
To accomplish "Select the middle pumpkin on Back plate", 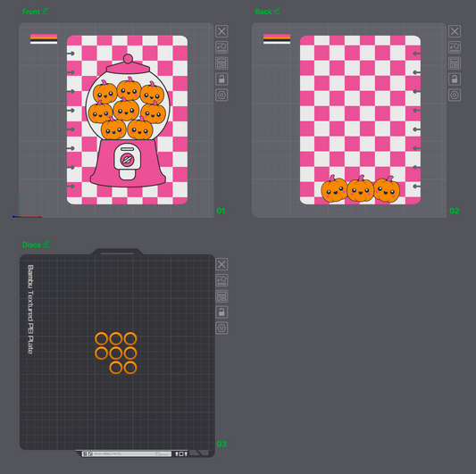I will pos(360,189).
